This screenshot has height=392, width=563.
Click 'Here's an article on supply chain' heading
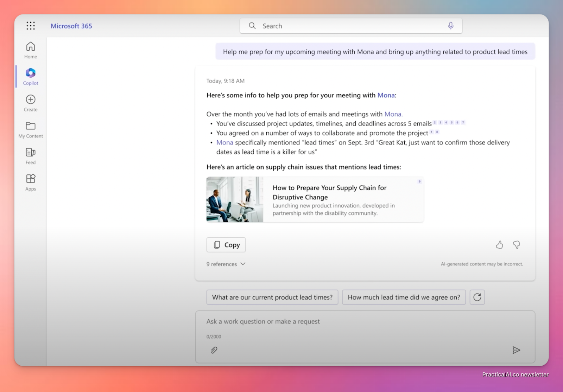304,167
